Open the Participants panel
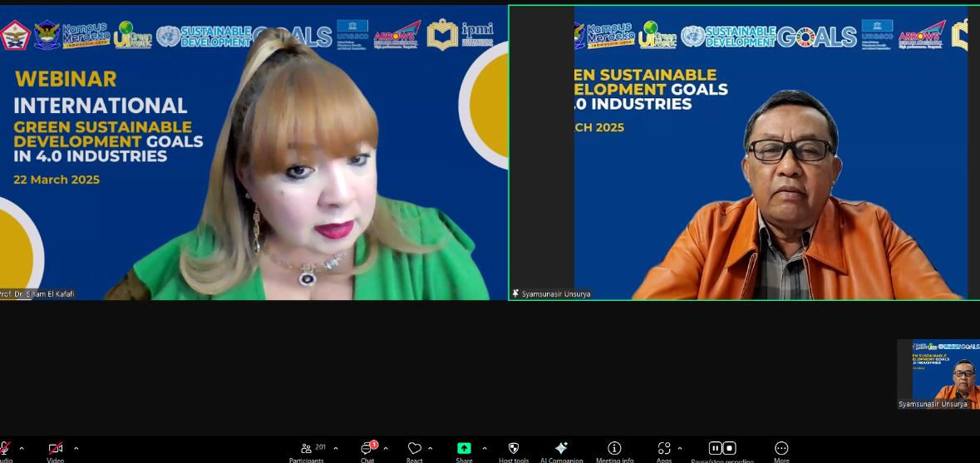The width and height of the screenshot is (980, 463). pyautogui.click(x=308, y=449)
